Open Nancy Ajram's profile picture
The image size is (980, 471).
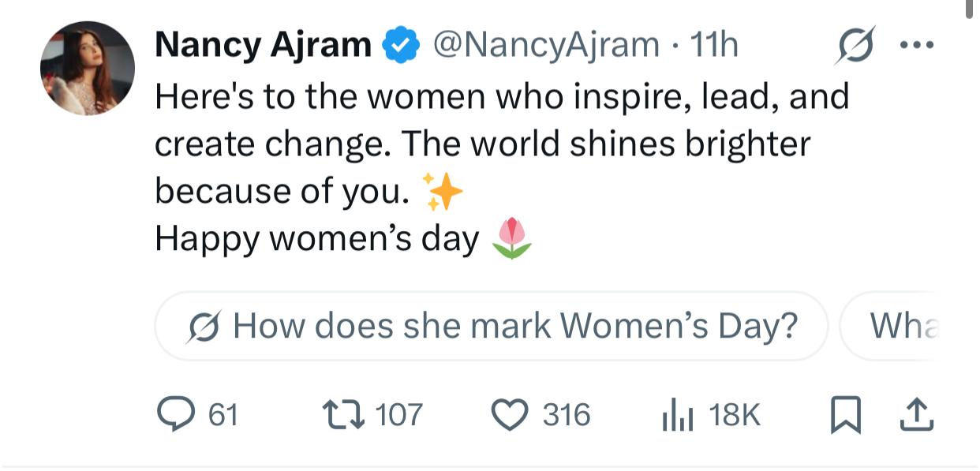point(88,69)
